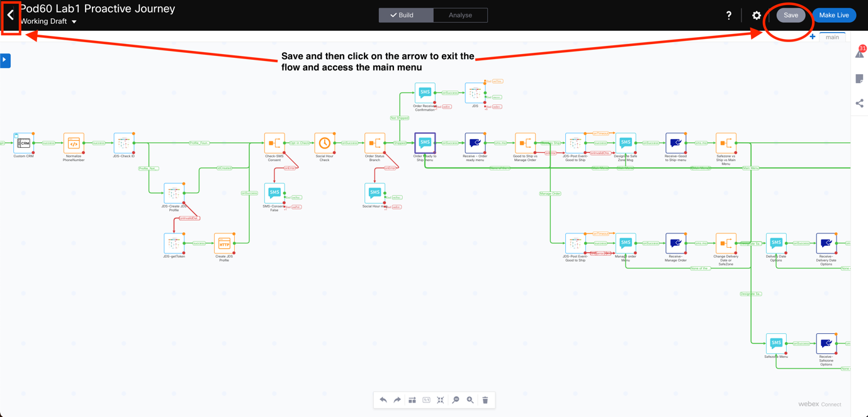Select the Normalize PhoneNumber node
868x417 pixels.
point(74,143)
